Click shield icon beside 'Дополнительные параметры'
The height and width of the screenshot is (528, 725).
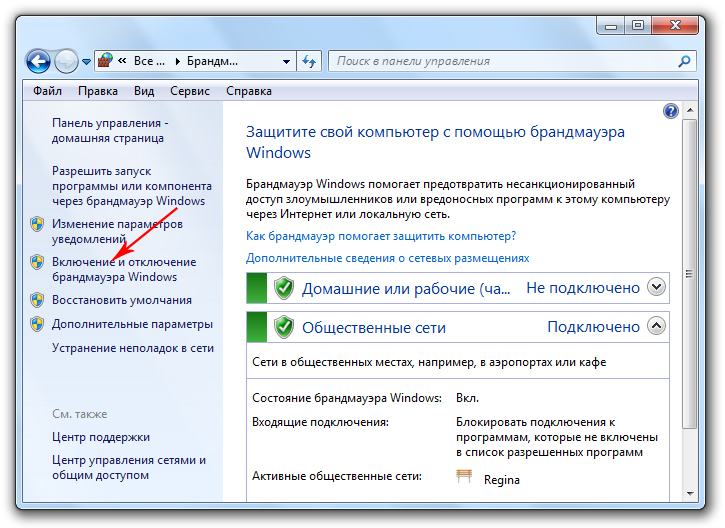37,324
